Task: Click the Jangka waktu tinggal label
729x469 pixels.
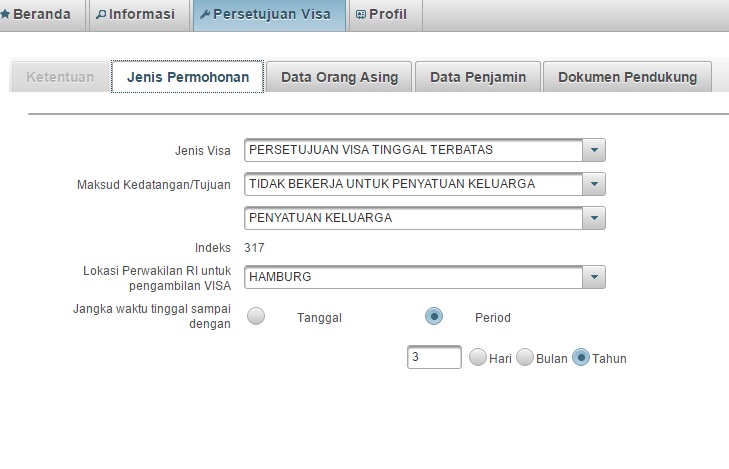Action: coord(152,316)
